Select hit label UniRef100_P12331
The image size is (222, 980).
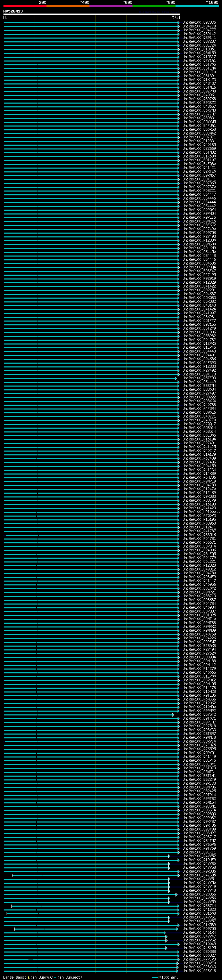[x=199, y=141]
